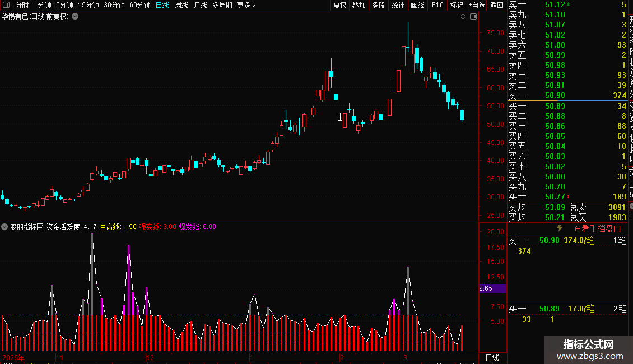Click the 买五 50.84 price

tap(555, 147)
